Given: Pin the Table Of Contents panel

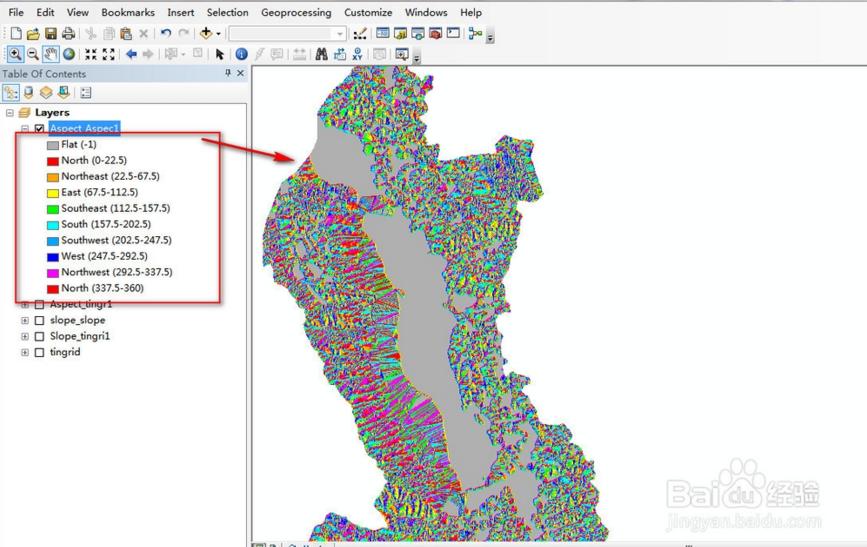Looking at the screenshot, I should pyautogui.click(x=228, y=73).
